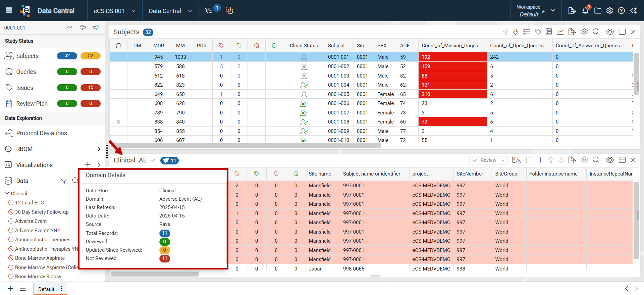Click the red 15 Issues count badge

pyautogui.click(x=91, y=88)
